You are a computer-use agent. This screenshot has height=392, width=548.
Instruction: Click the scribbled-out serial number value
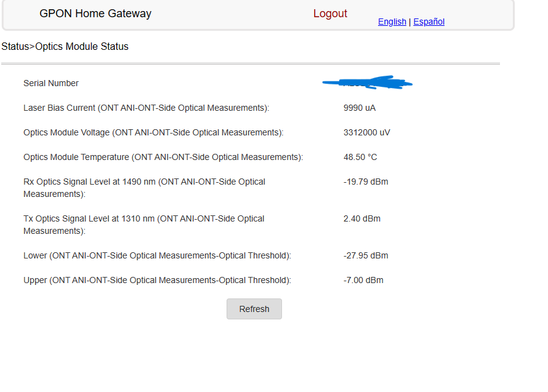point(367,82)
